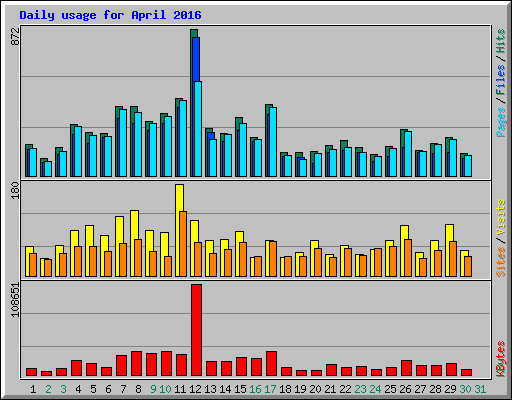Click green weekend day label '30'
The height and width of the screenshot is (400, 512).
(x=465, y=389)
